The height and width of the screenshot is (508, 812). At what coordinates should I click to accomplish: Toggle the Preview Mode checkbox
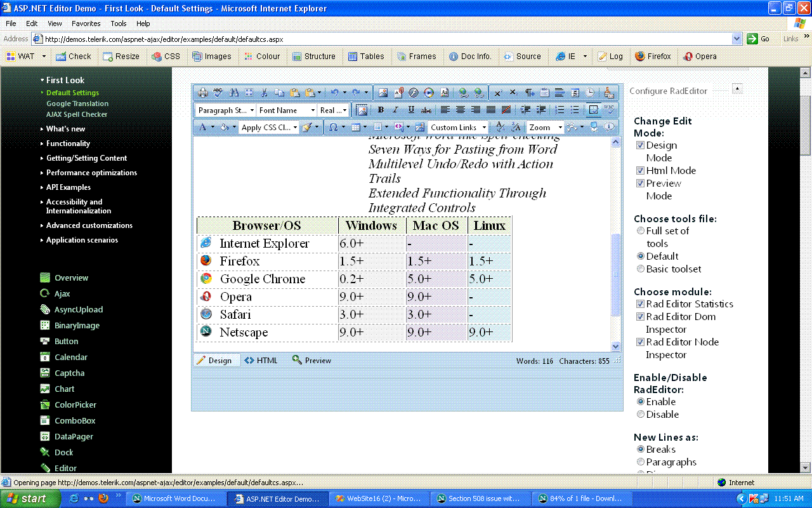(x=641, y=184)
